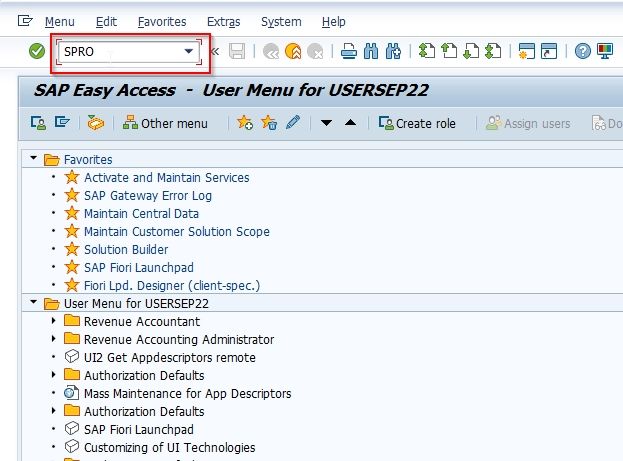The height and width of the screenshot is (461, 623).
Task: Select SAP Gateway Error Log favorite
Action: [148, 196]
